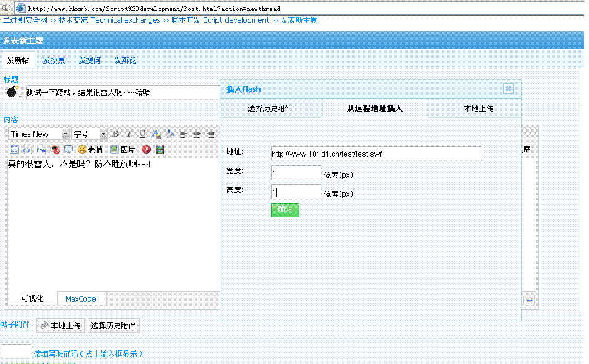The height and width of the screenshot is (364, 589).
Task: Expand the Times New font dropdown
Action: point(65,134)
